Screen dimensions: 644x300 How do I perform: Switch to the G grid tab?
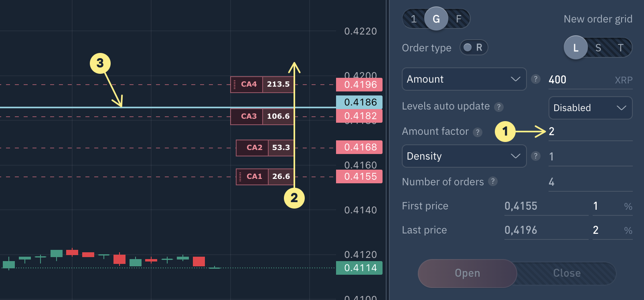click(436, 19)
